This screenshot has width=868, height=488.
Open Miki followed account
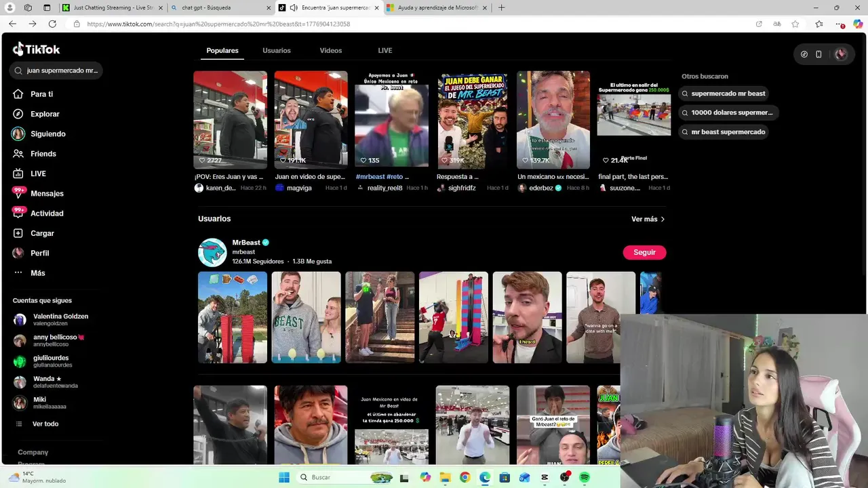coord(39,403)
